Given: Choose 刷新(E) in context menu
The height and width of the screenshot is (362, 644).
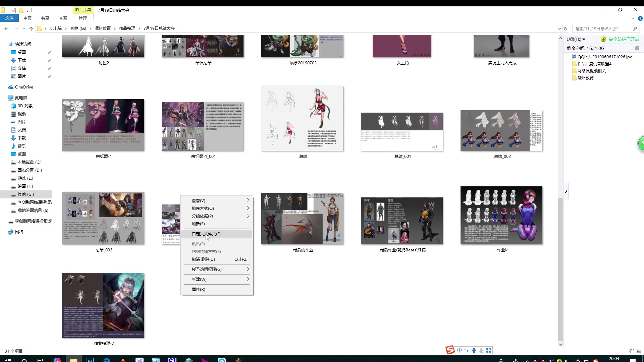Looking at the screenshot, I should pyautogui.click(x=217, y=224).
